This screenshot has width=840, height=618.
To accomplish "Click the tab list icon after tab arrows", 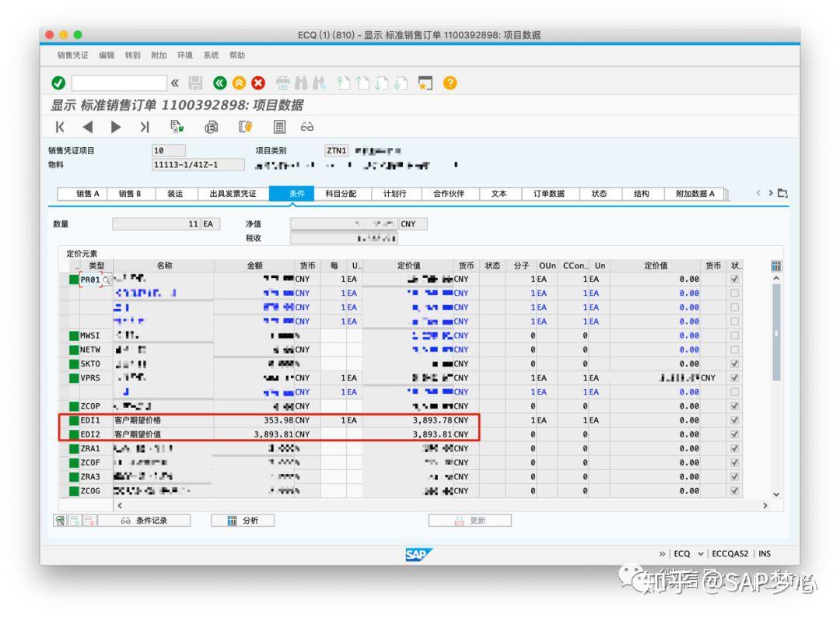I will [782, 193].
